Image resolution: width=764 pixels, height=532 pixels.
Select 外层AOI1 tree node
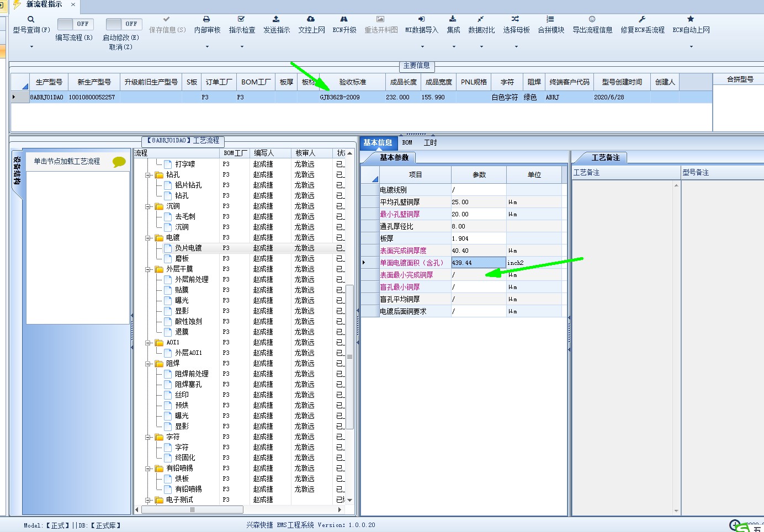click(188, 353)
